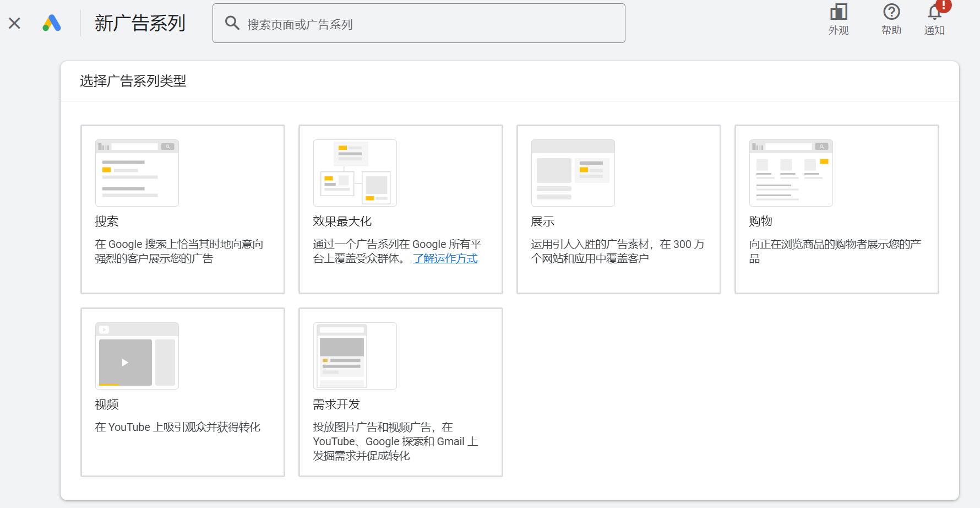
Task: Choose the 搜索 campaign type title
Action: pyautogui.click(x=107, y=221)
